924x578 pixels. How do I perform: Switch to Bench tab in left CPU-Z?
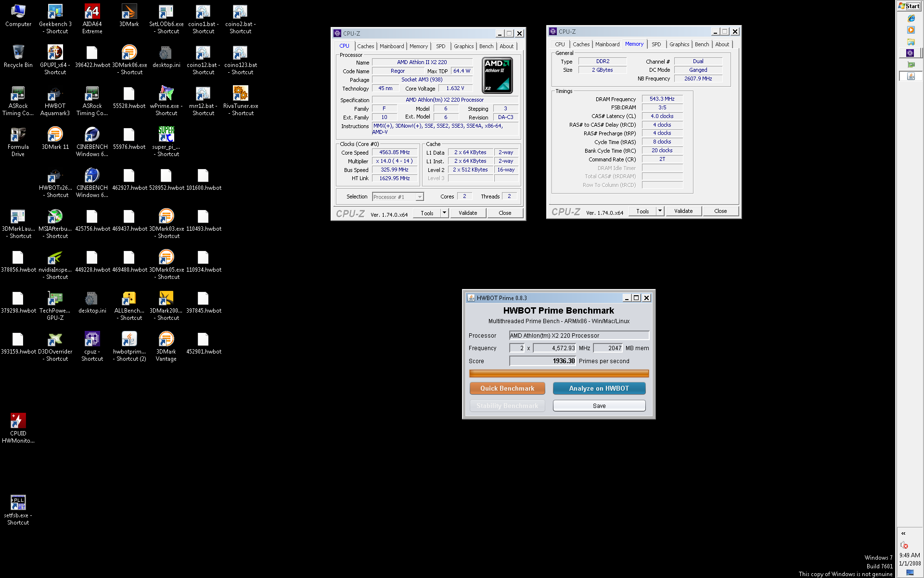point(486,46)
